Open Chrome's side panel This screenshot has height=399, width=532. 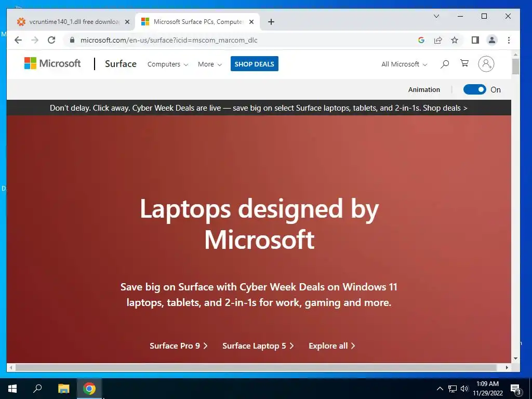475,40
